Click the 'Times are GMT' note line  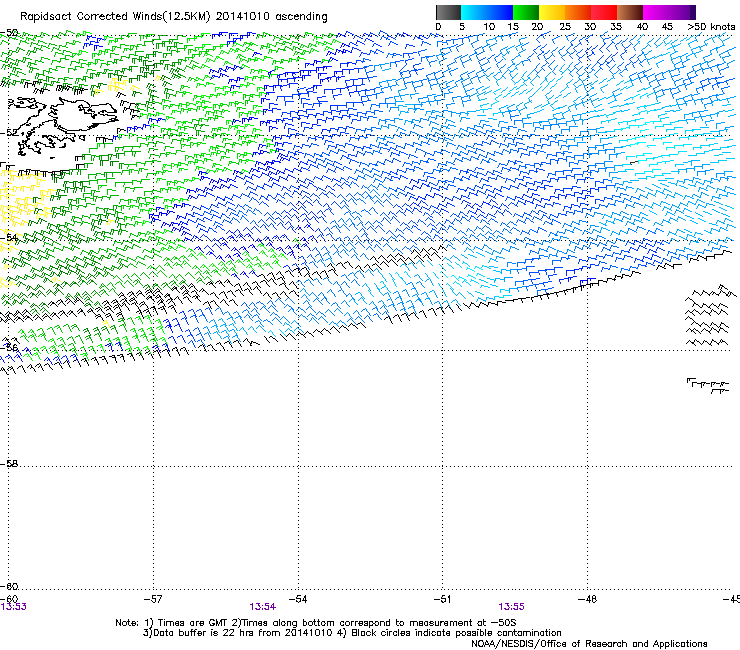tap(316, 623)
